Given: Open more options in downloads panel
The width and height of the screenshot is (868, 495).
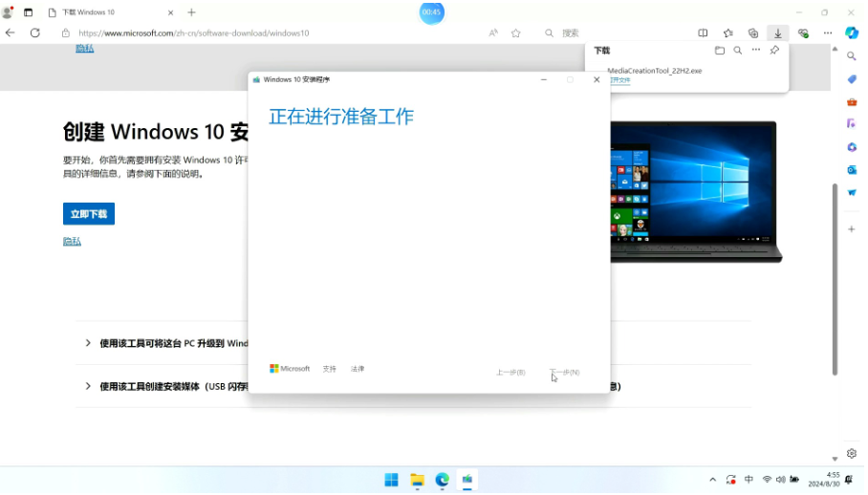Looking at the screenshot, I should coord(756,51).
